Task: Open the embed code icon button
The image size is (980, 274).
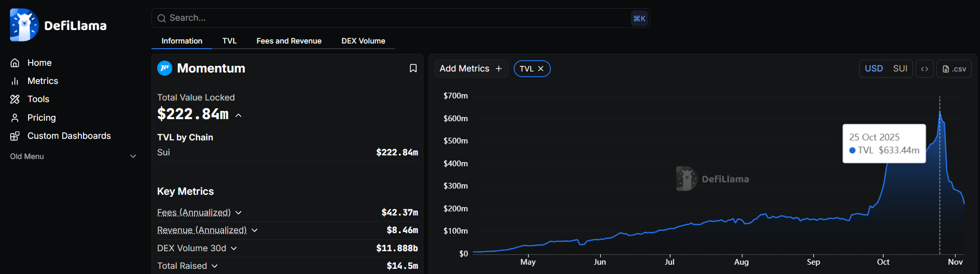Action: [x=924, y=69]
